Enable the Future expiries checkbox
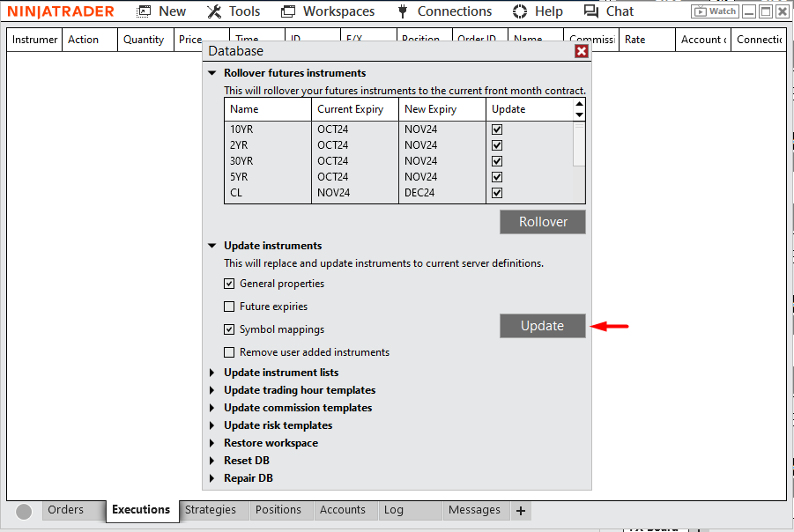 point(230,307)
